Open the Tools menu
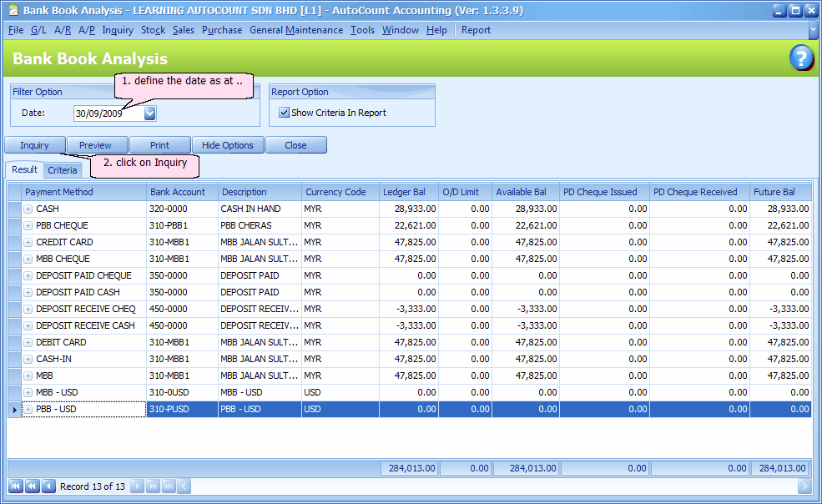Viewport: 822px width, 504px height. pyautogui.click(x=362, y=30)
